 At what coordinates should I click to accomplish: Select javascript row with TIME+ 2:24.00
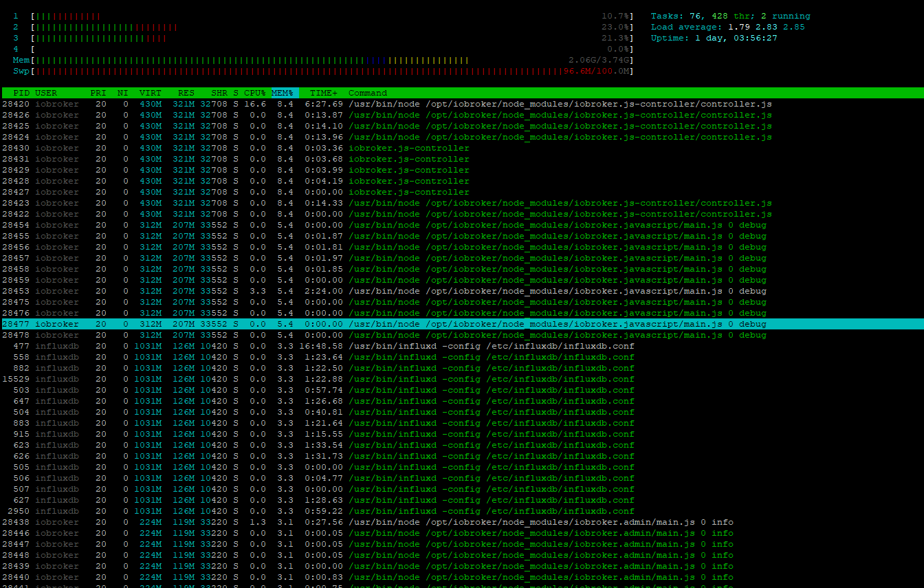tap(462, 291)
